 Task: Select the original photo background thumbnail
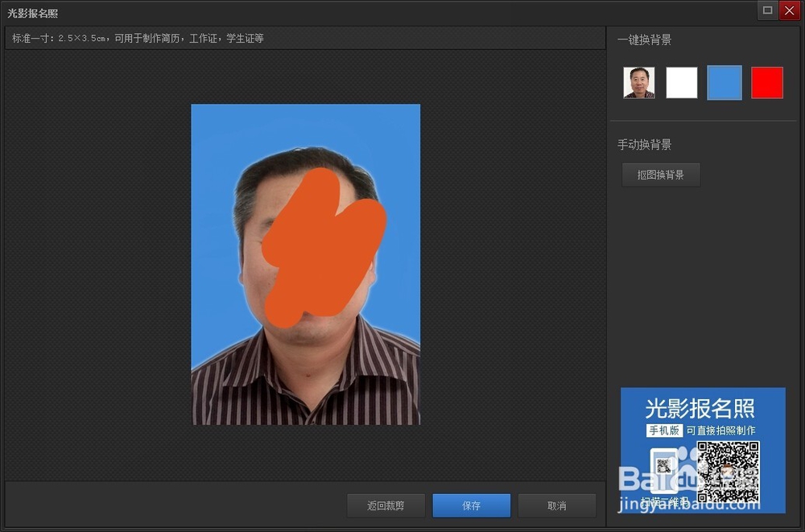[638, 82]
